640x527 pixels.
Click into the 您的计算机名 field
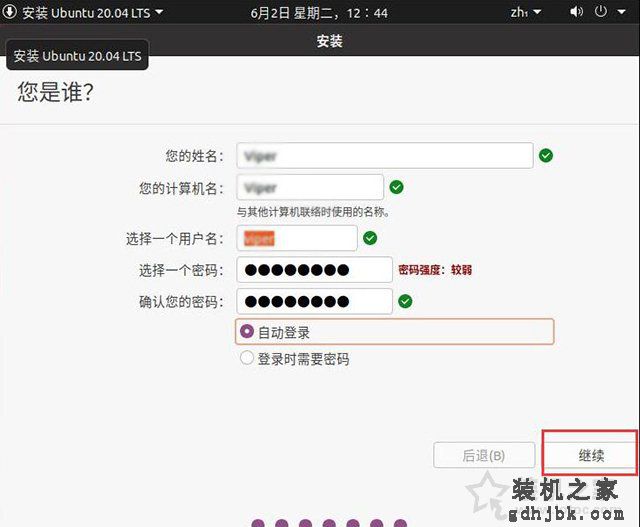tap(310, 187)
